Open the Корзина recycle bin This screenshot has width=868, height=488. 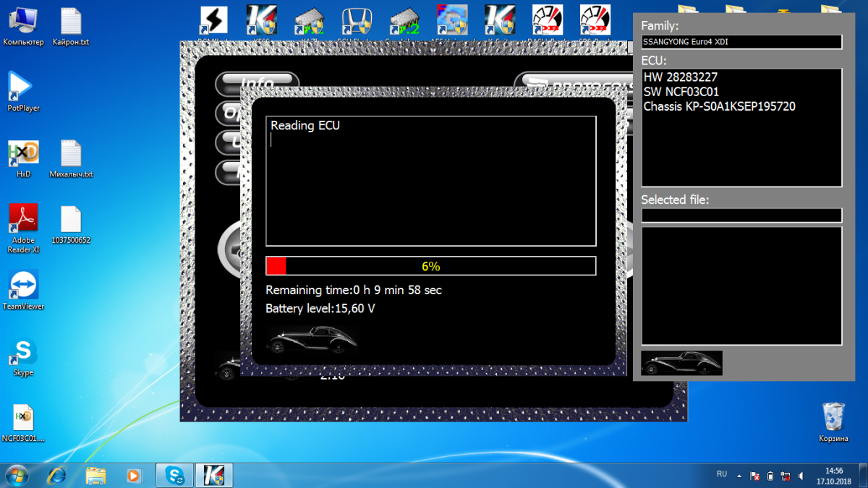(833, 423)
